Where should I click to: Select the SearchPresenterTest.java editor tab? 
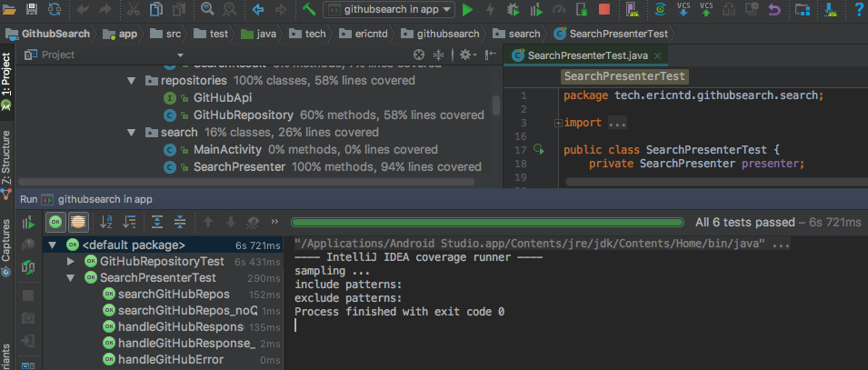tap(587, 55)
